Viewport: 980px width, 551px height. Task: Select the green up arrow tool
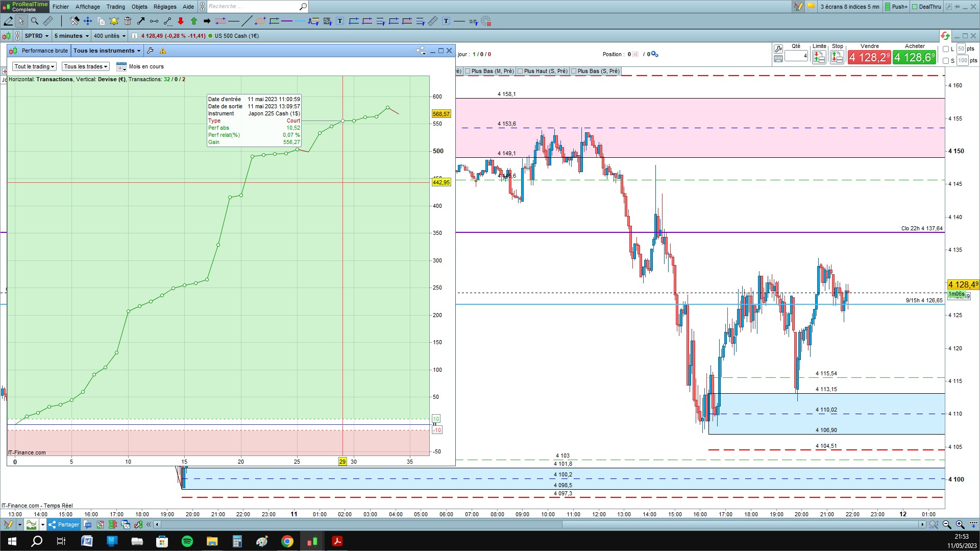point(194,21)
